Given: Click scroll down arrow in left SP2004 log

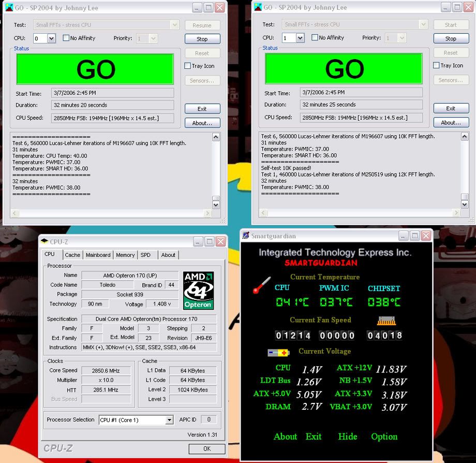Looking at the screenshot, I should point(216,205).
